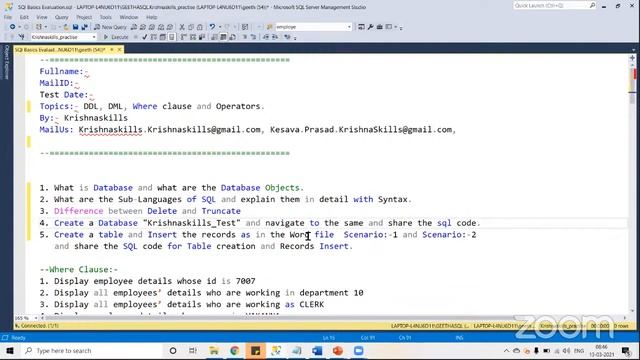This screenshot has height=360, width=640.
Task: Click the Save All icon
Action: (84, 27)
